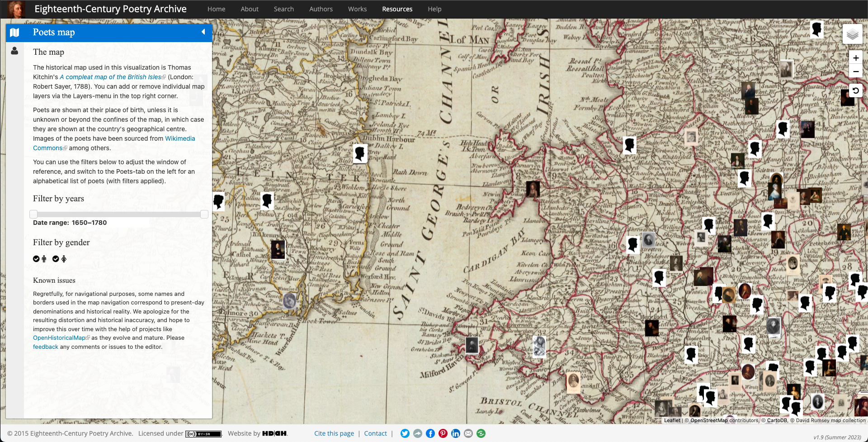Click the grey share-arrow icon in footer
The width and height of the screenshot is (868, 442).
click(418, 433)
